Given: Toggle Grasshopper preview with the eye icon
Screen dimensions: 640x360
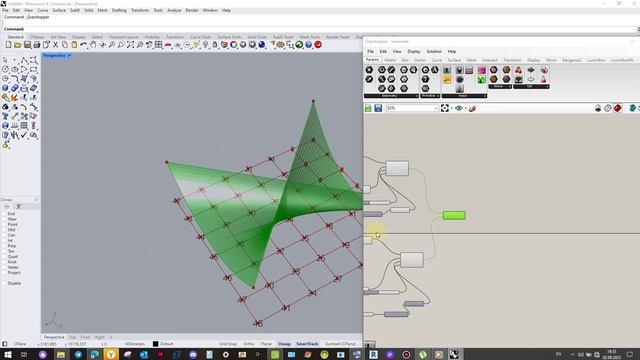Looking at the screenshot, I should click(x=459, y=108).
